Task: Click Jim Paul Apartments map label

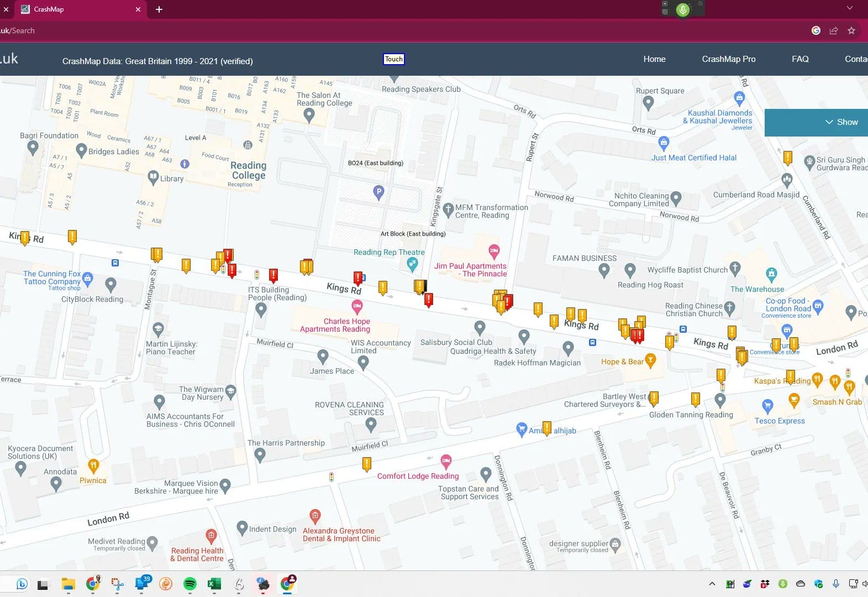Action: tap(470, 270)
